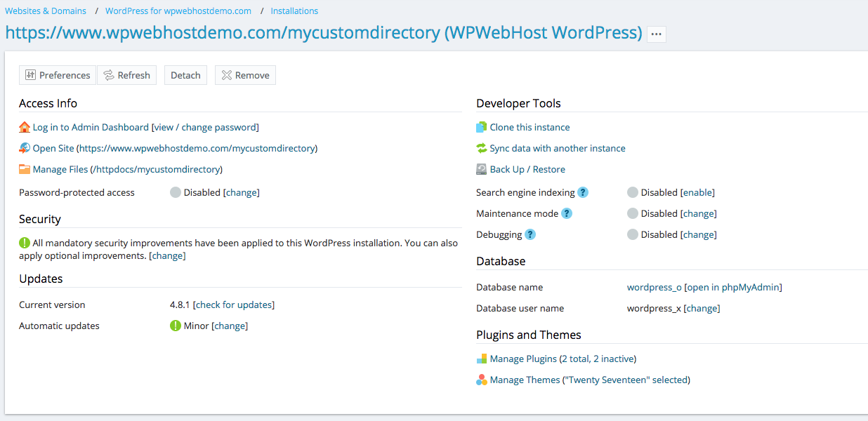Click grey status dot for Maintenance mode
The height and width of the screenshot is (421, 868).
coord(633,213)
